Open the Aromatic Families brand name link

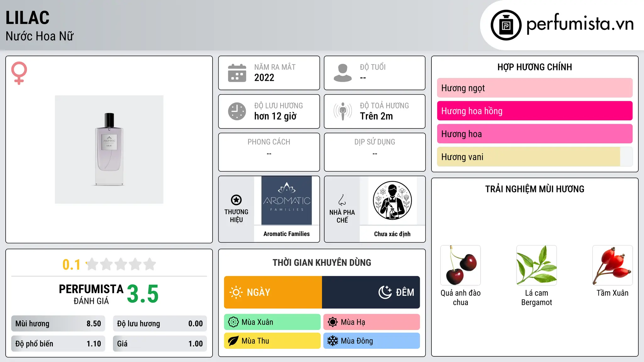pos(286,234)
